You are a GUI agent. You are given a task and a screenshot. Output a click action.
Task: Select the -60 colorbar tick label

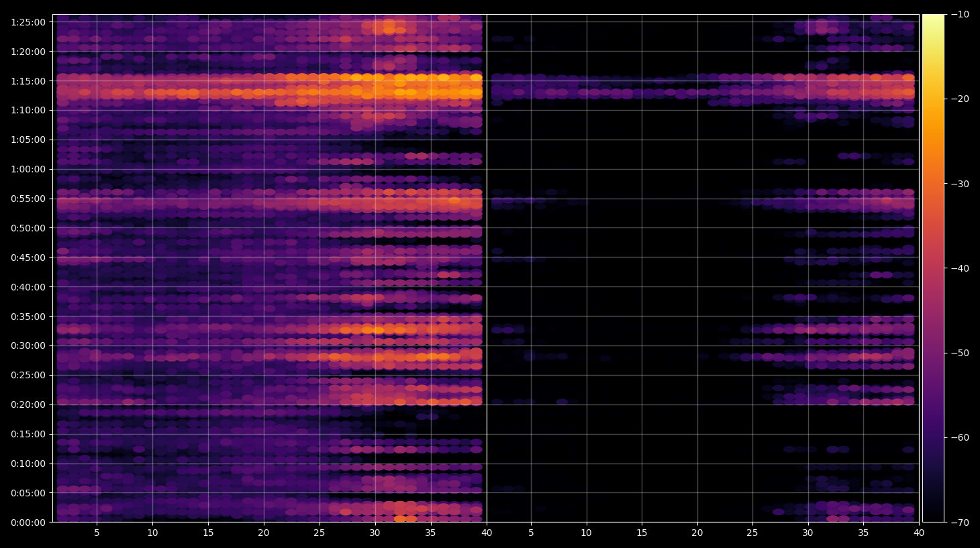tap(960, 438)
